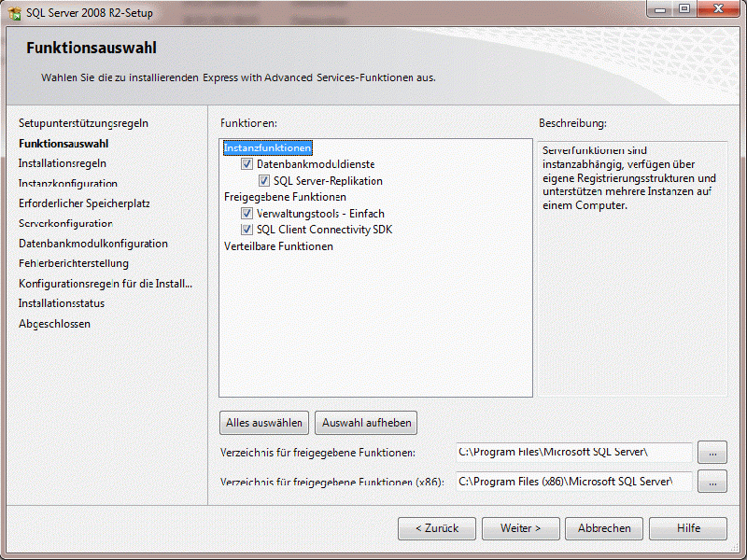Screen dimensions: 747x560
Task: Click the Verwaltungstools - Einfach label
Action: (x=320, y=214)
